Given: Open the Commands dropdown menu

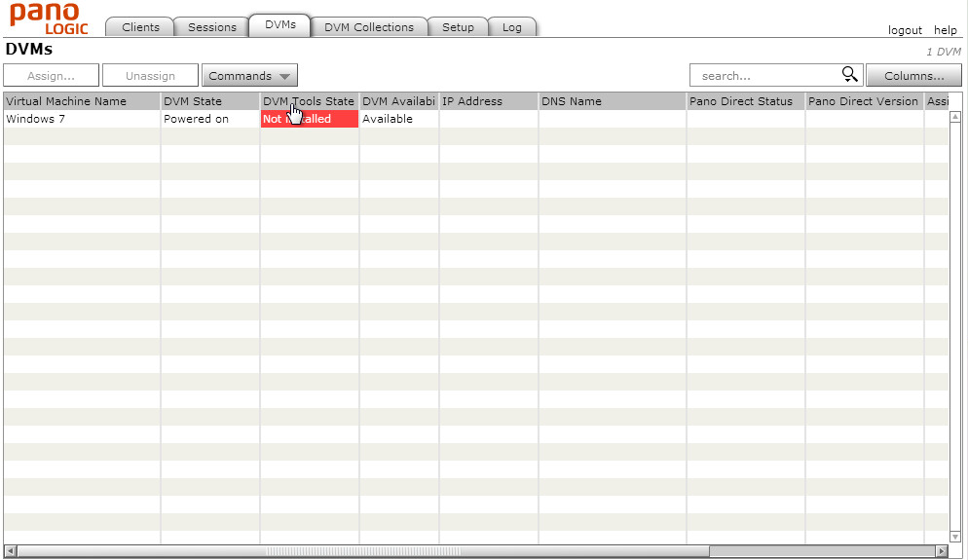Looking at the screenshot, I should [249, 75].
